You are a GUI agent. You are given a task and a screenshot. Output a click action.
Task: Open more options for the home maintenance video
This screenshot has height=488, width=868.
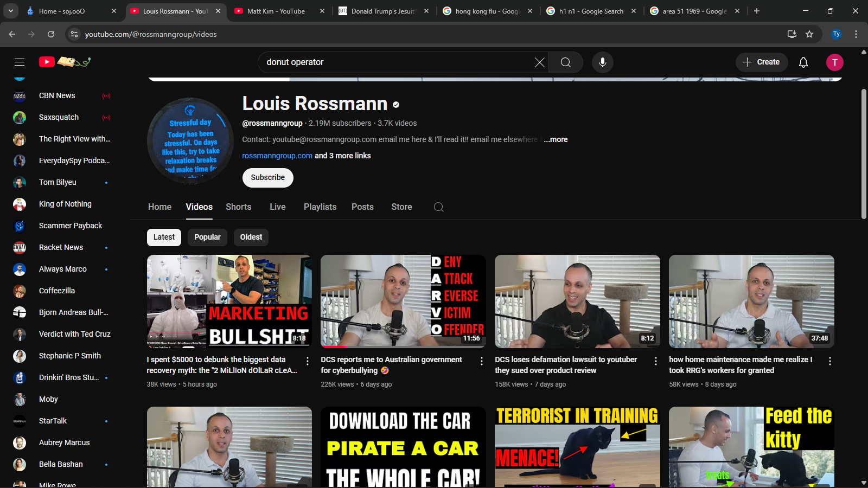tap(830, 361)
